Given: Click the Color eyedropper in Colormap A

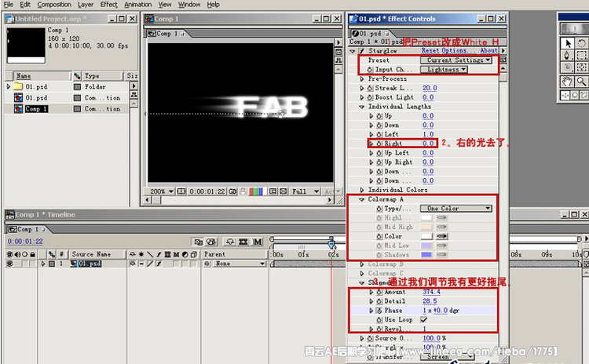Looking at the screenshot, I should 441,236.
